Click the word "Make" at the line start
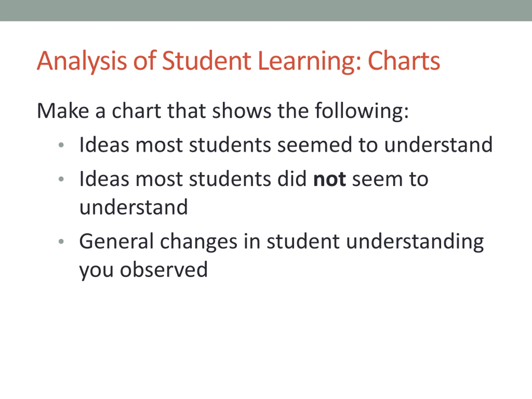 [63, 111]
